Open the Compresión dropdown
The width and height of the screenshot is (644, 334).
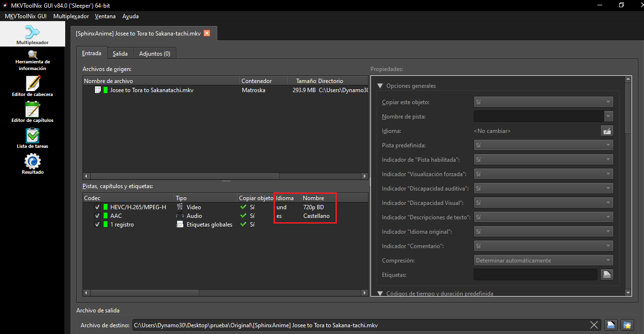543,260
